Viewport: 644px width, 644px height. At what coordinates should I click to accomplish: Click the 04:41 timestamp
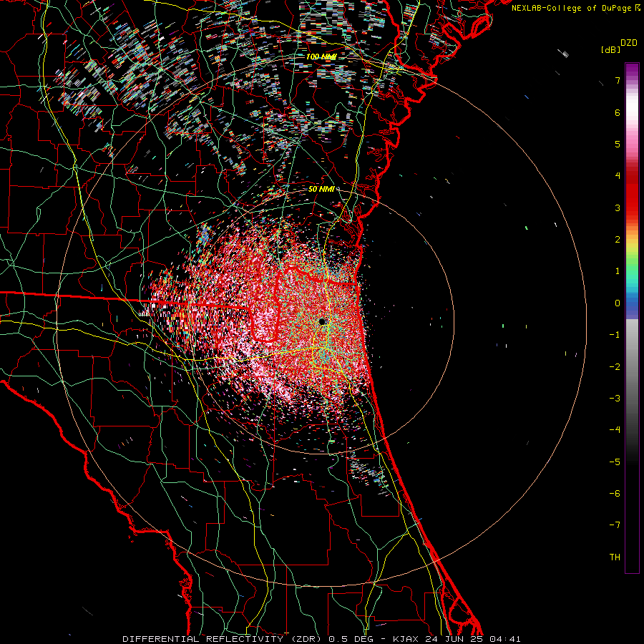point(504,639)
